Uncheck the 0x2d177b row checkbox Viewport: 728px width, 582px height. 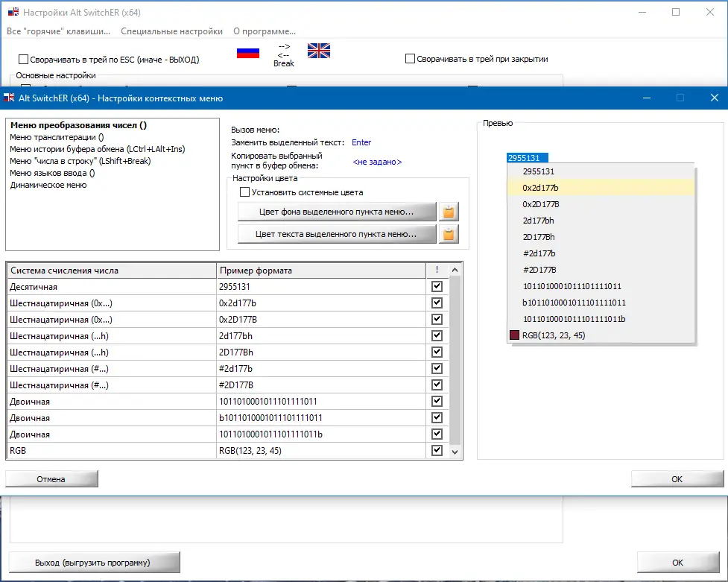pos(437,303)
